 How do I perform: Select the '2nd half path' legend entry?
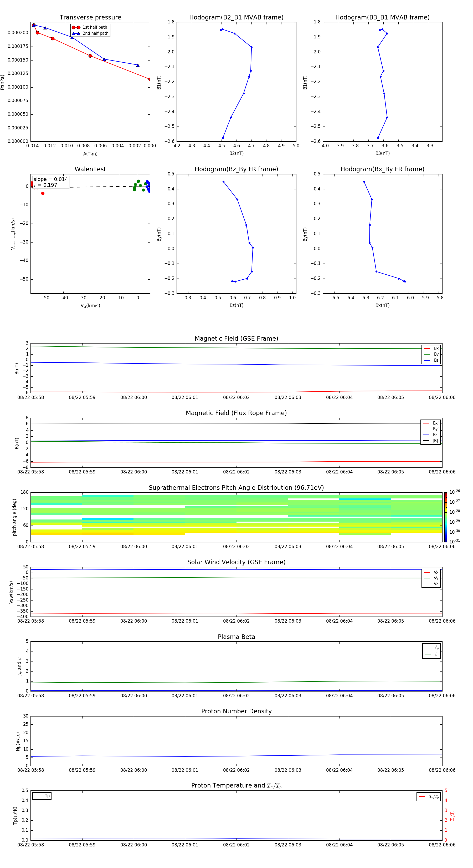(90, 33)
